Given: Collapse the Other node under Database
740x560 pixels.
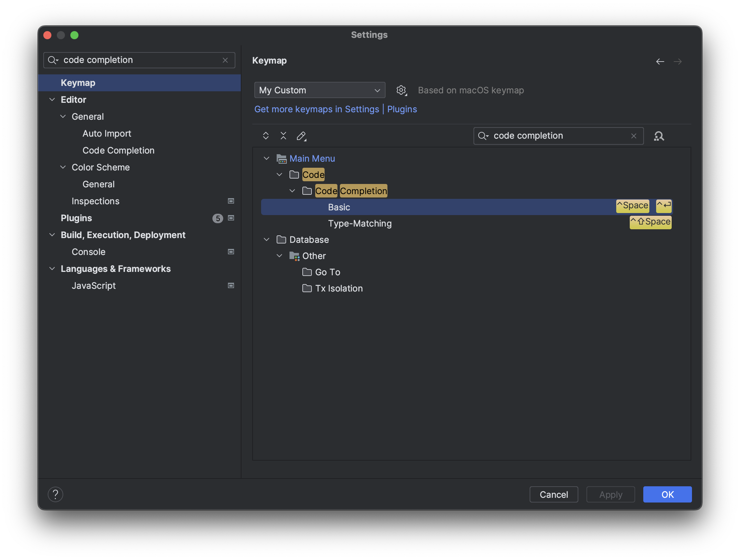Looking at the screenshot, I should coord(279,256).
